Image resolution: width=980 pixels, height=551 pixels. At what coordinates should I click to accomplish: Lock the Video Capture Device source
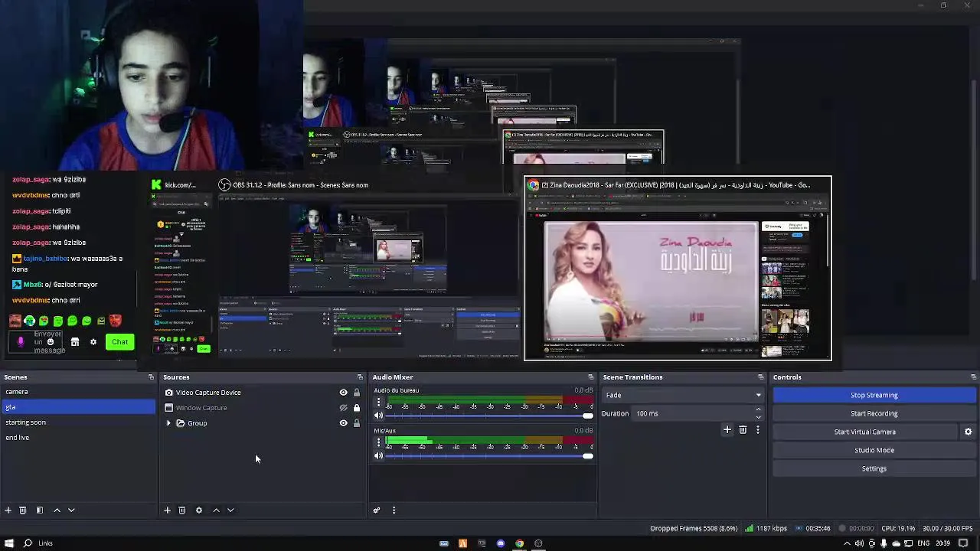coord(356,393)
